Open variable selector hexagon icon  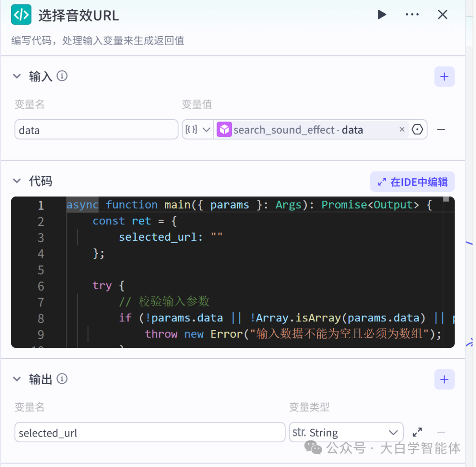click(x=417, y=129)
